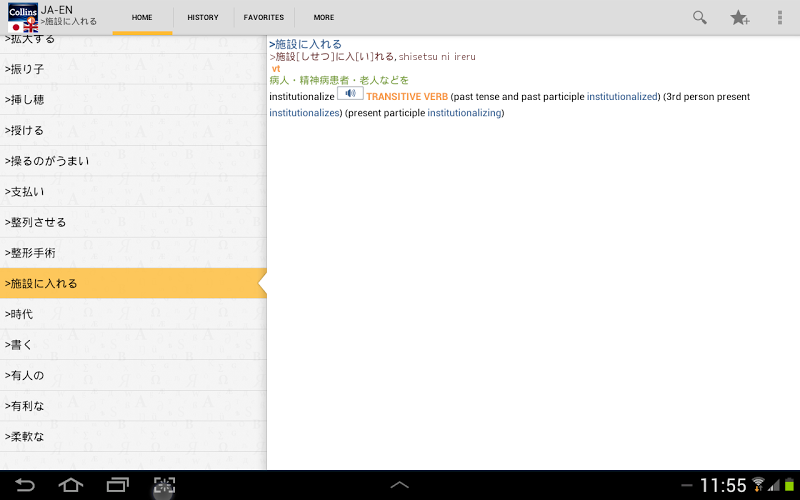Select the >整列させる list entry
Image resolution: width=800 pixels, height=500 pixels.
pos(133,222)
